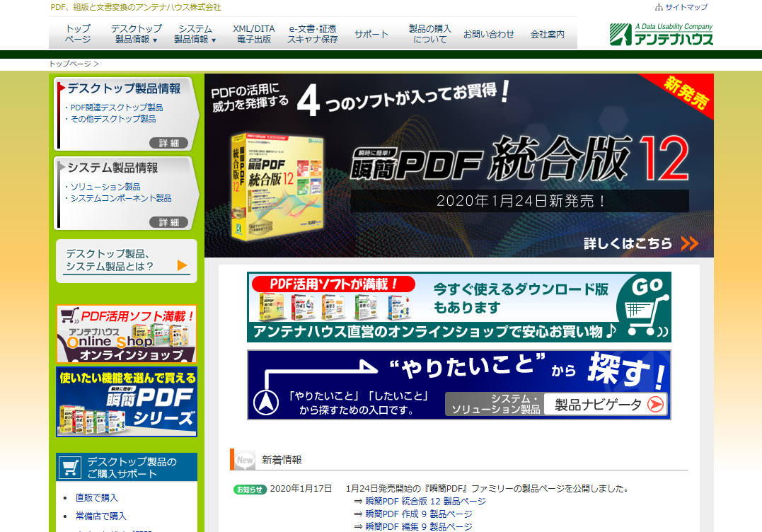The image size is (762, 532).
Task: Expand システム製品情報 dropdown menu
Action: click(x=195, y=34)
